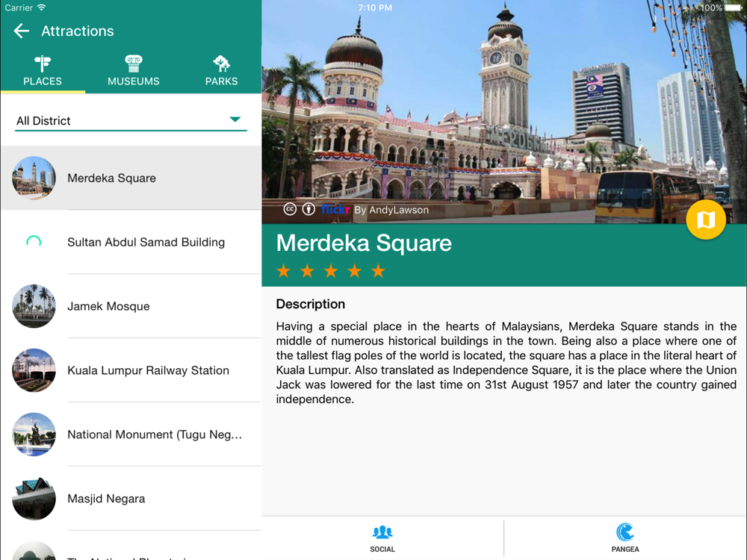Select Masjid Negara in the list
The image size is (747, 560).
pos(131,499)
